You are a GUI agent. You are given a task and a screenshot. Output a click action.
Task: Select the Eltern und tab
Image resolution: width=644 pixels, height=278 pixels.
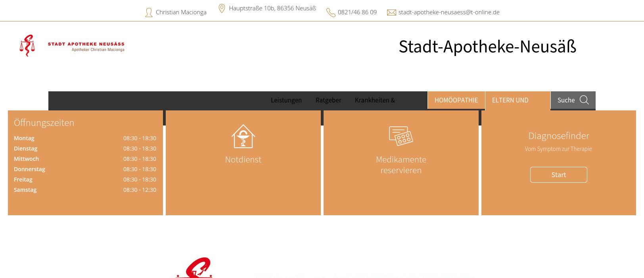point(510,100)
